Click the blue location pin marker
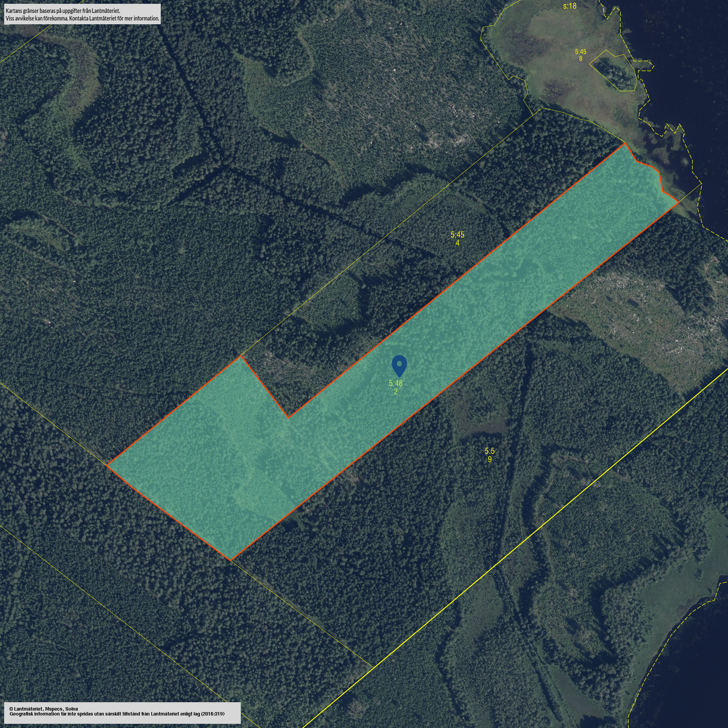This screenshot has height=728, width=728. (399, 366)
